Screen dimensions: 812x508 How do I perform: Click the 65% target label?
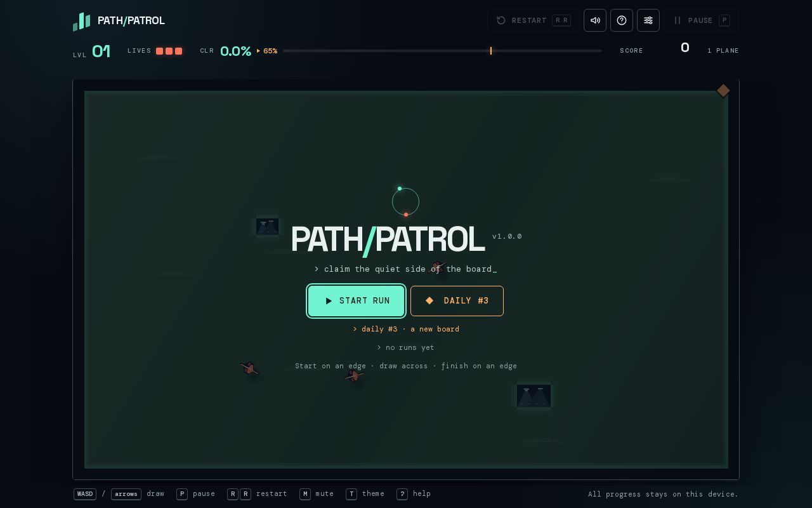tap(270, 51)
